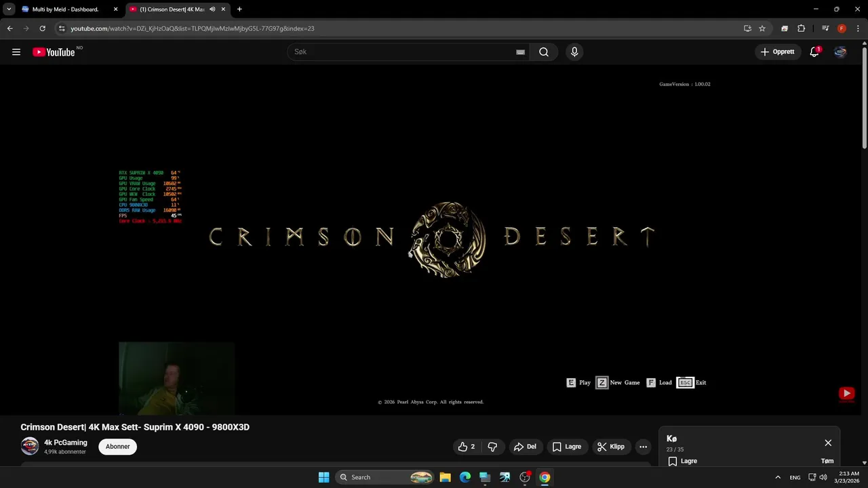Open volume control in system tray
Viewport: 868px width, 488px height.
823,477
